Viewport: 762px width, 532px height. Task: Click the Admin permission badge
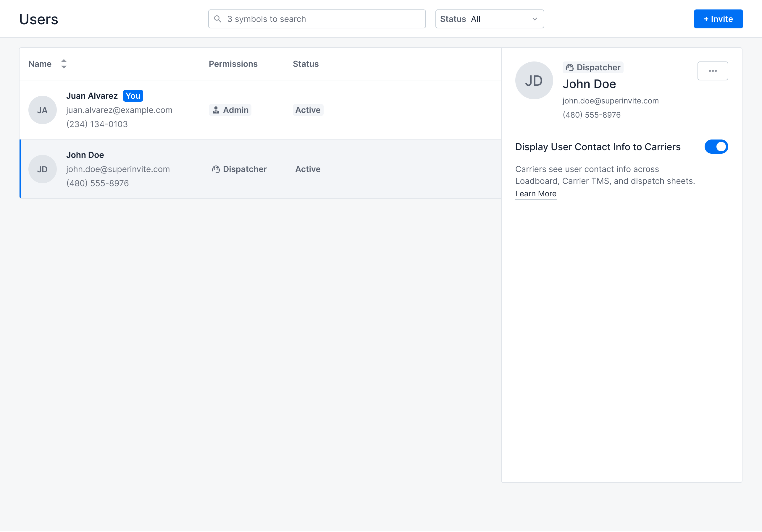point(230,110)
